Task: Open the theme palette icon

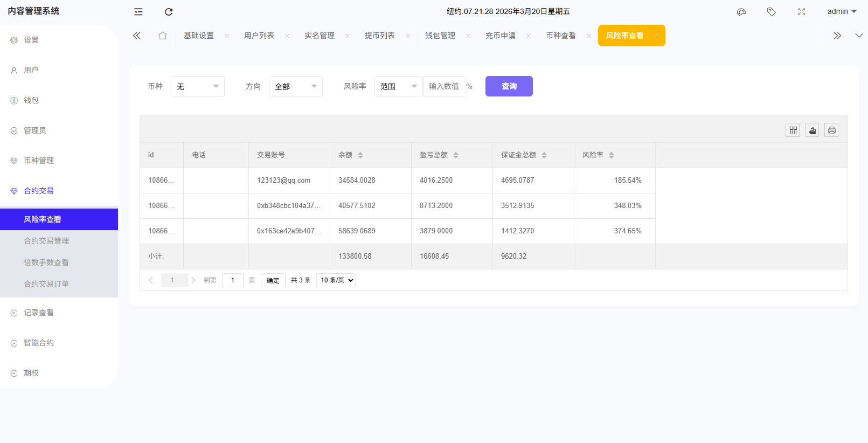Action: click(x=741, y=12)
